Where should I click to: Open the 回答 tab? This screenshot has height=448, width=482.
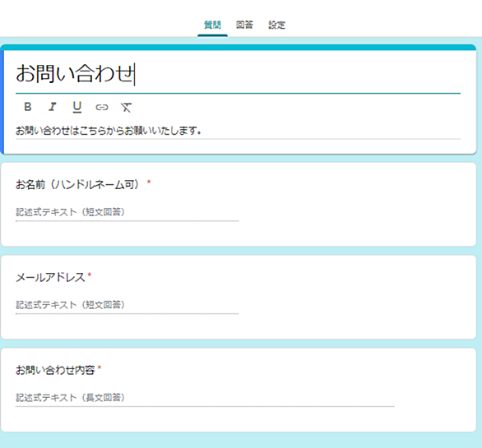(x=244, y=25)
